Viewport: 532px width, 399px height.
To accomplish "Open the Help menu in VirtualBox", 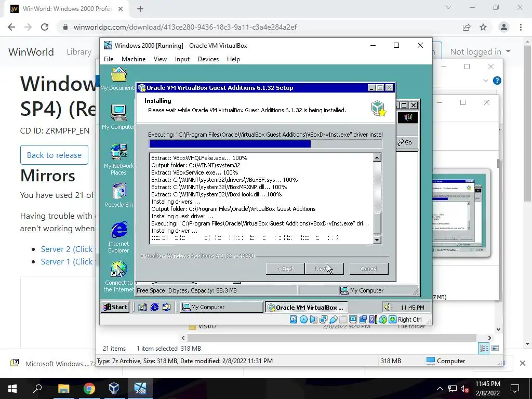I will pos(233,59).
